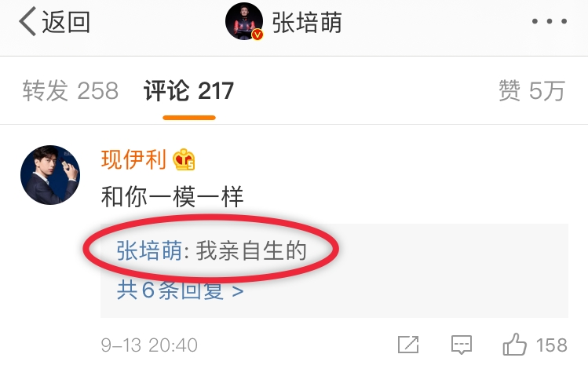Image resolution: width=588 pixels, height=365 pixels.
Task: Switch to 赞 5万 likes tab
Action: pyautogui.click(x=531, y=91)
